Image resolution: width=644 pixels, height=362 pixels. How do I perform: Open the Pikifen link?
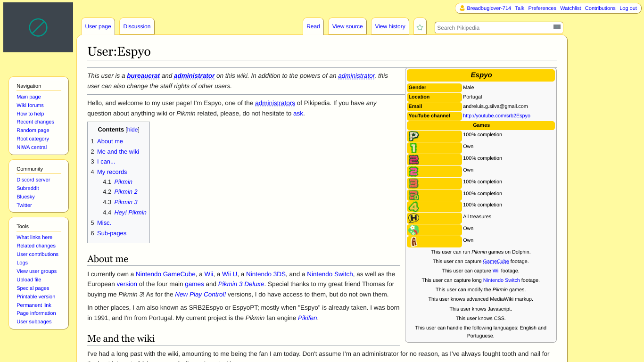307,318
